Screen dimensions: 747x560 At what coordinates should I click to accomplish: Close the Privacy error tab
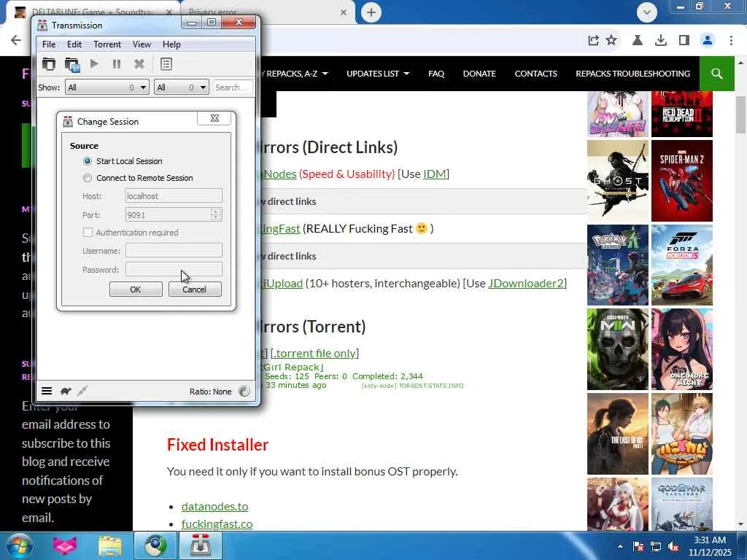pyautogui.click(x=344, y=12)
